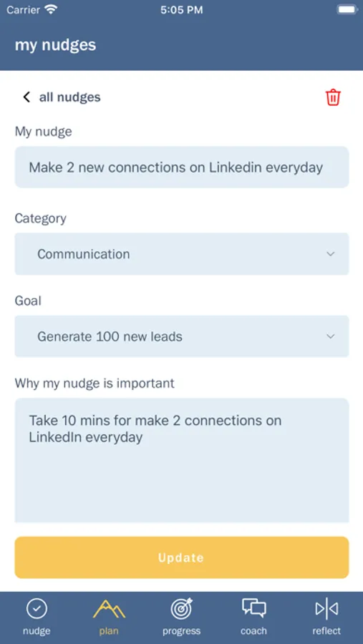363x644 pixels.
Task: Switch to the reflect tab label
Action: [326, 631]
